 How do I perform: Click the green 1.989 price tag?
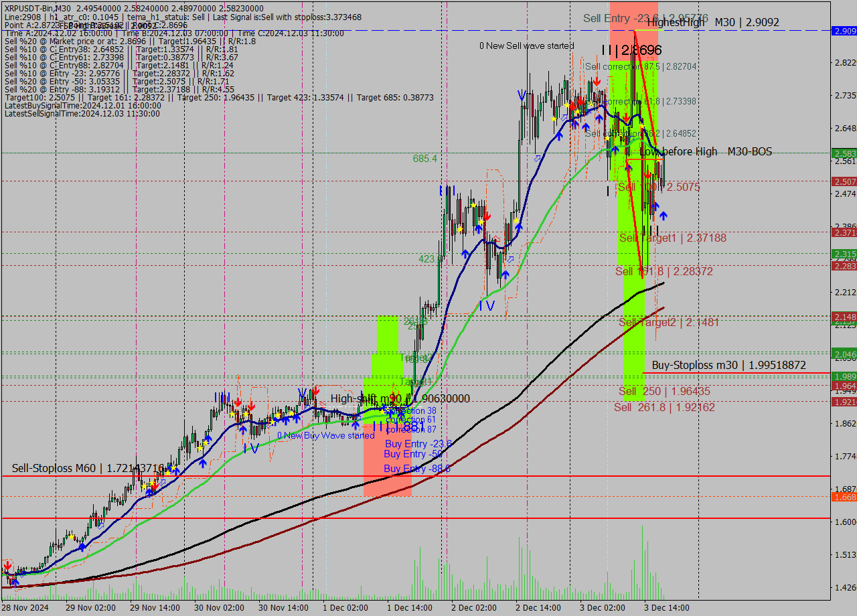pyautogui.click(x=844, y=377)
